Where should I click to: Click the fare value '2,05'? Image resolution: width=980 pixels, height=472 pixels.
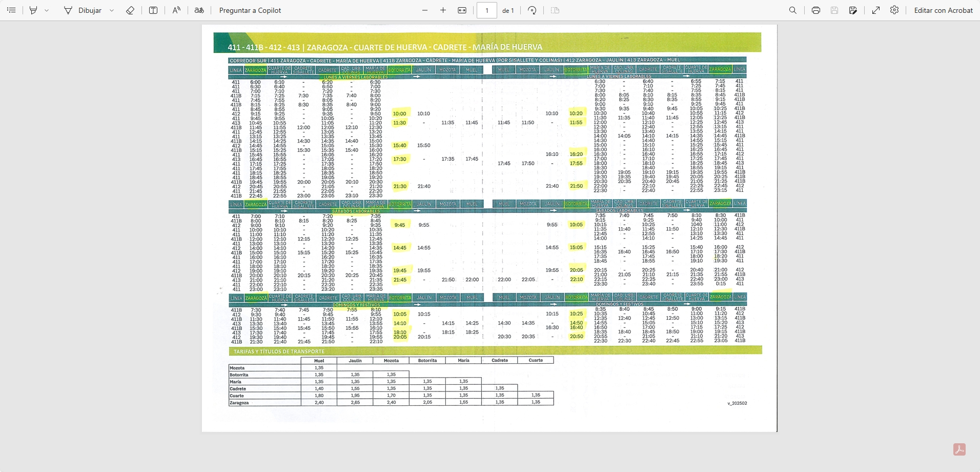pyautogui.click(x=427, y=403)
